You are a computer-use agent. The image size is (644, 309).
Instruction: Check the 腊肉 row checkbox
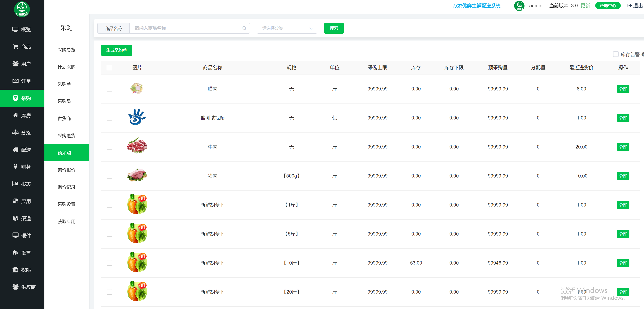(x=109, y=89)
